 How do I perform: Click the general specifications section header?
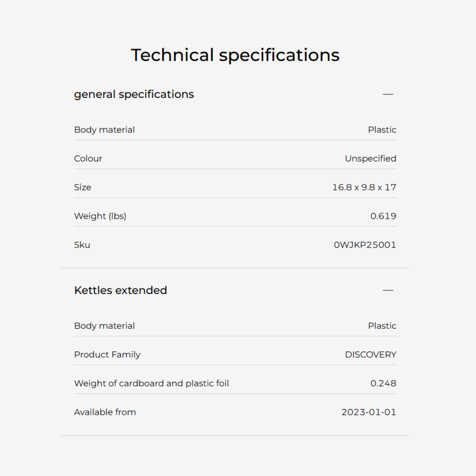134,94
